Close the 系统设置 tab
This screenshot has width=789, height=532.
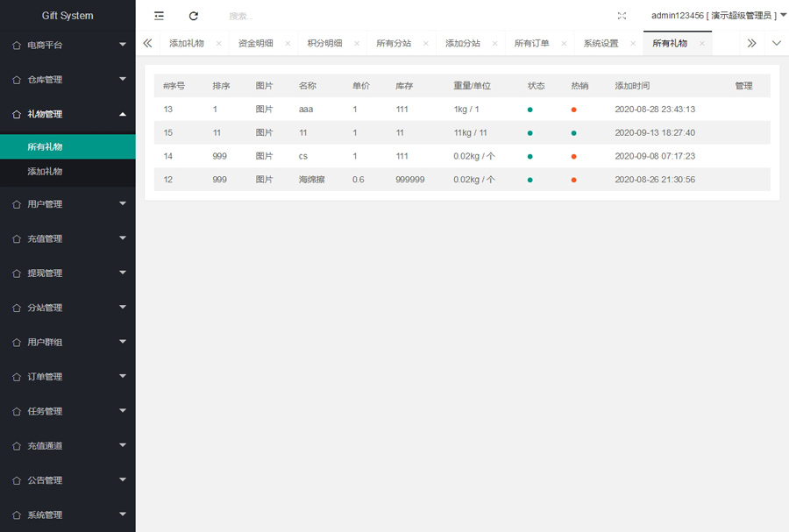[x=632, y=44]
